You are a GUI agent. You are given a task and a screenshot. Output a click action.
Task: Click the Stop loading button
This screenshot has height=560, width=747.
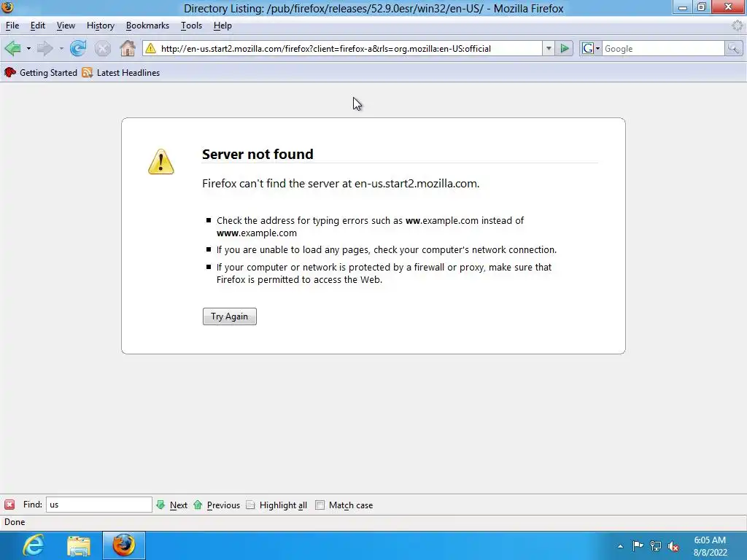click(x=102, y=48)
